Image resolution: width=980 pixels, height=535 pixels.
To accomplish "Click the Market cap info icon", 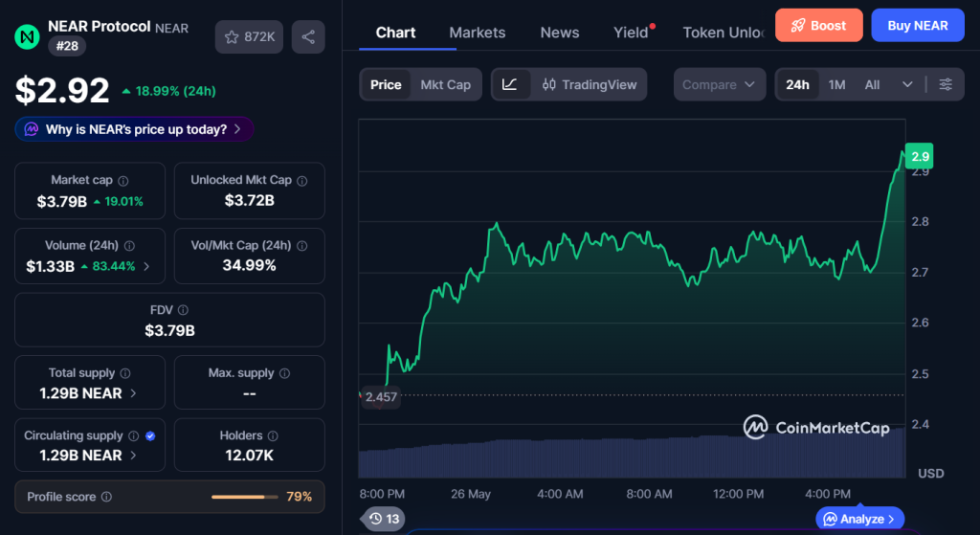I will click(x=123, y=181).
